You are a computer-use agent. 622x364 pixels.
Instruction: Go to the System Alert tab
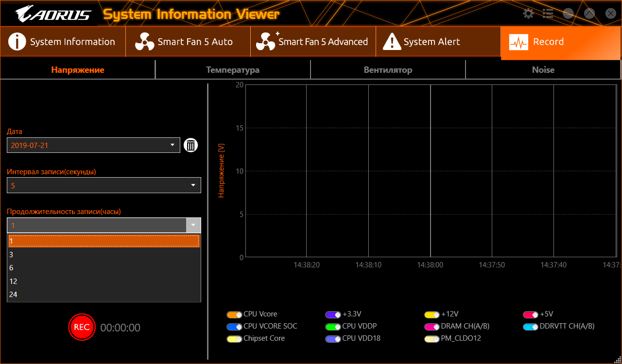point(438,42)
